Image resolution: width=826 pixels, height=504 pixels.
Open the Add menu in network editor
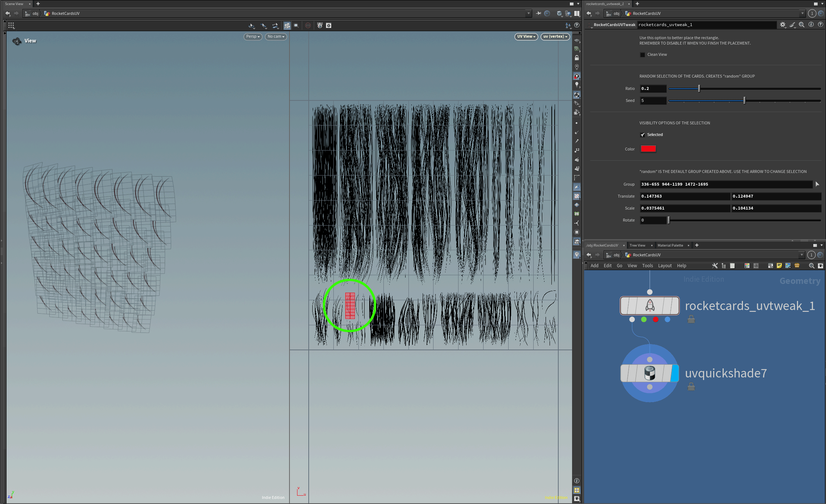594,266
